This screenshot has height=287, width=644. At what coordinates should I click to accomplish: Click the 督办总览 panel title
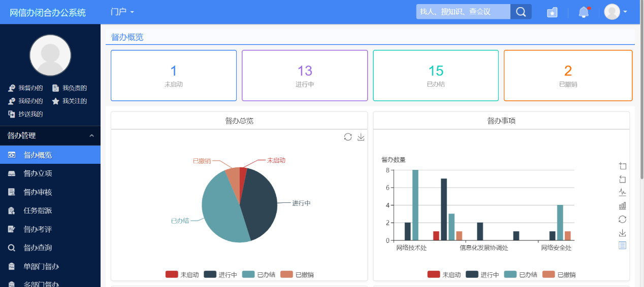pyautogui.click(x=239, y=121)
